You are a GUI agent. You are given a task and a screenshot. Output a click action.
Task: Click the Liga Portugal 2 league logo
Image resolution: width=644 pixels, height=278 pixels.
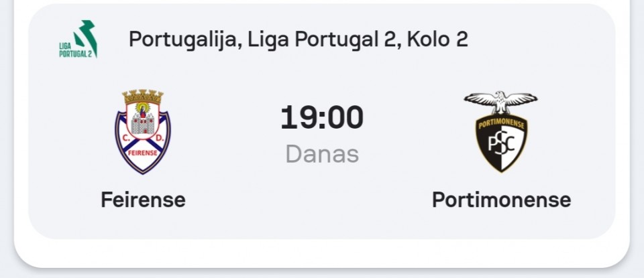coord(78,39)
